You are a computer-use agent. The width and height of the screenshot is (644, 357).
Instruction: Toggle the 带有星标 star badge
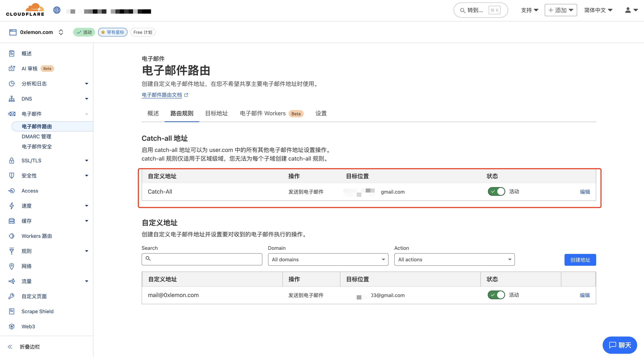(x=113, y=32)
